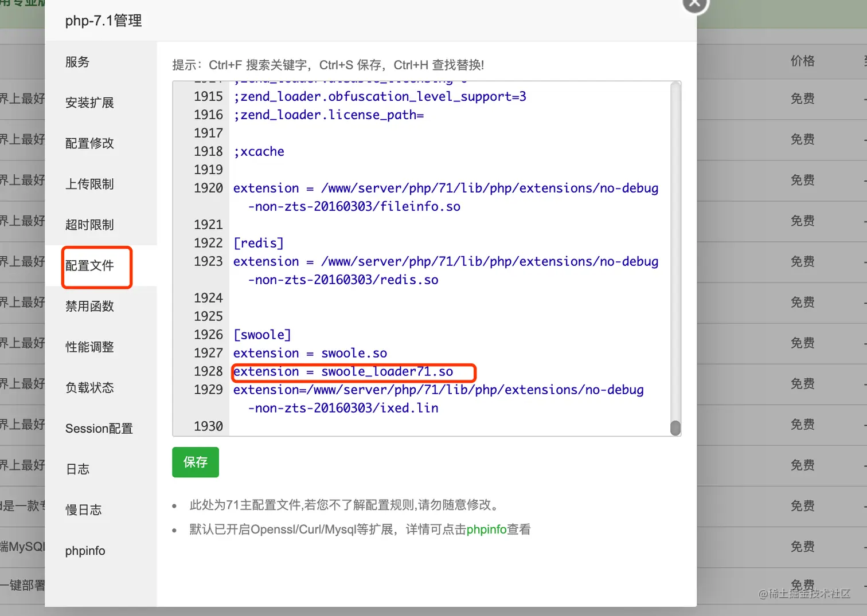867x616 pixels.
Task: Select the [swoole] section header
Action: click(262, 335)
